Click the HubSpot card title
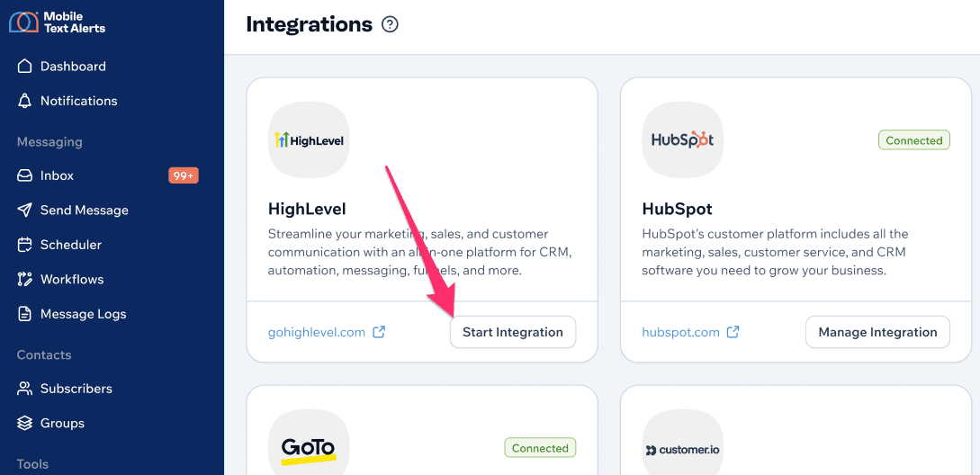 coord(677,208)
